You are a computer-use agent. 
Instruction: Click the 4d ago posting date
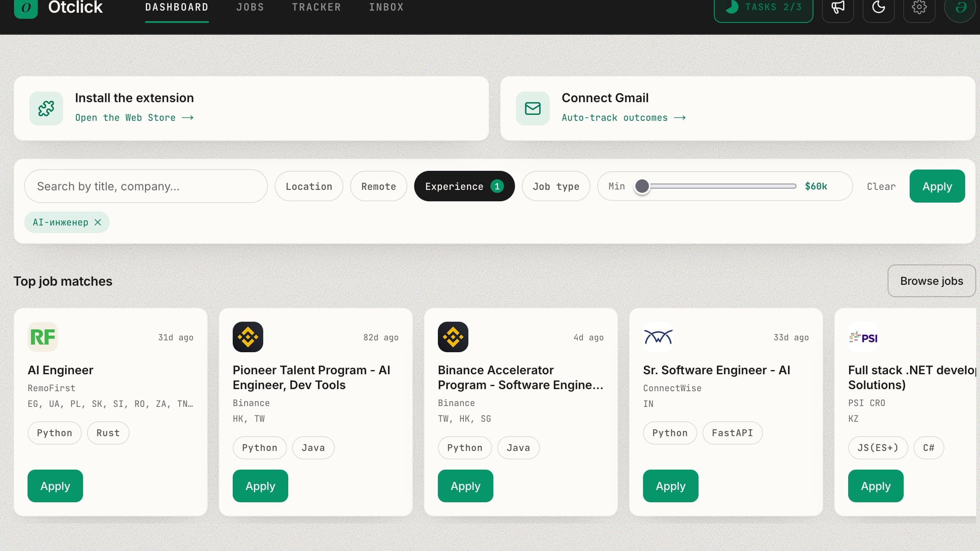[x=588, y=337]
